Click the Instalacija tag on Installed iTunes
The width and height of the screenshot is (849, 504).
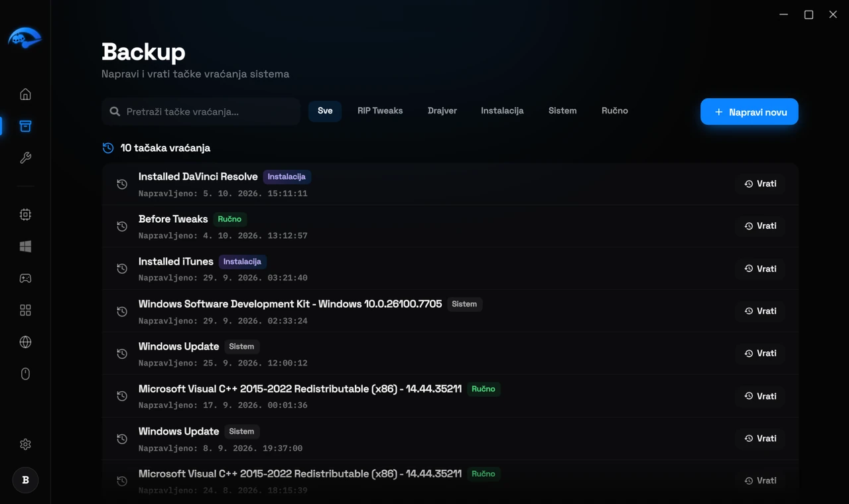(x=242, y=261)
